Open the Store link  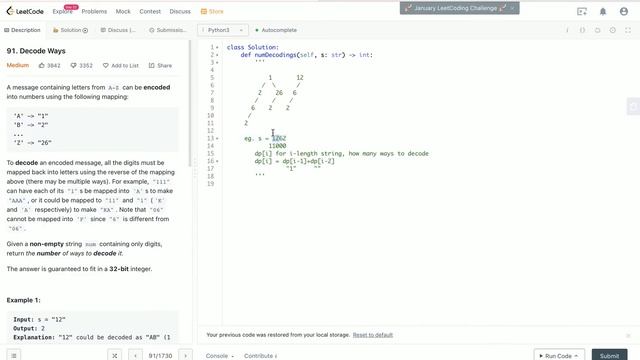point(212,11)
